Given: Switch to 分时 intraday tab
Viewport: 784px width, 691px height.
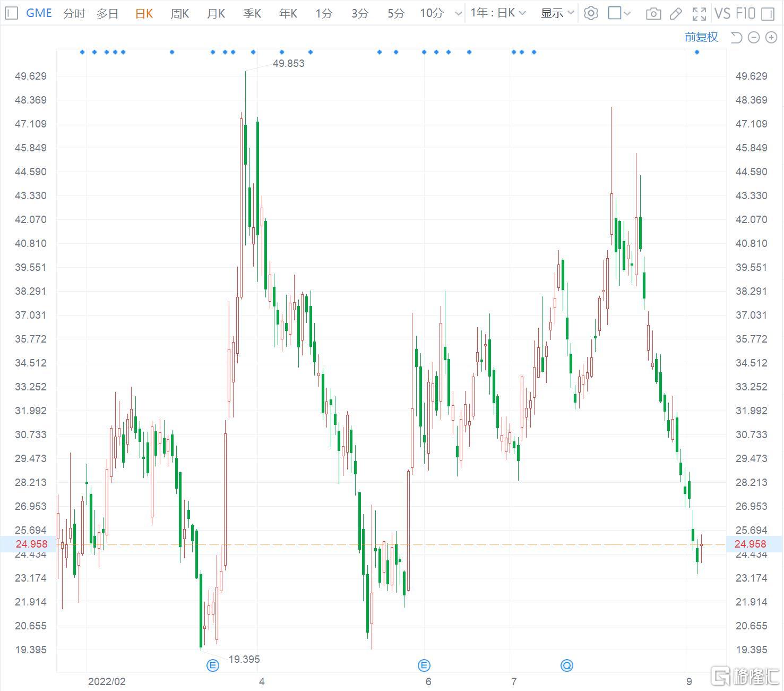Looking at the screenshot, I should pos(74,13).
